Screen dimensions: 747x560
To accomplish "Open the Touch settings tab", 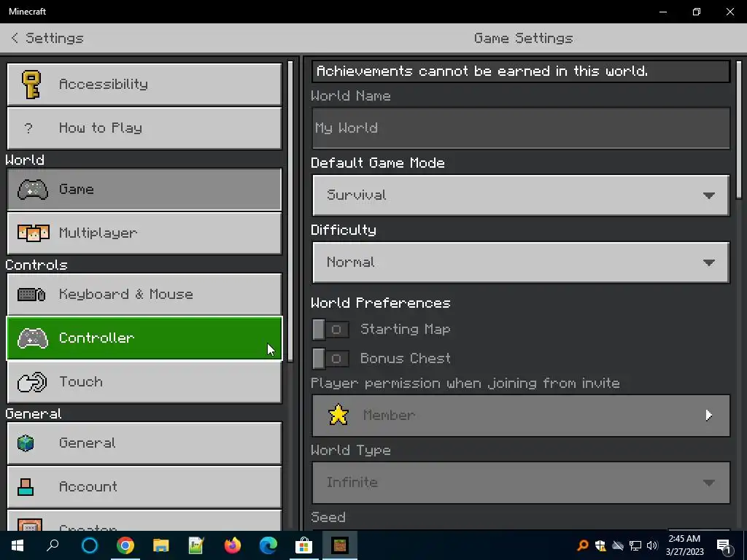I will pyautogui.click(x=144, y=382).
